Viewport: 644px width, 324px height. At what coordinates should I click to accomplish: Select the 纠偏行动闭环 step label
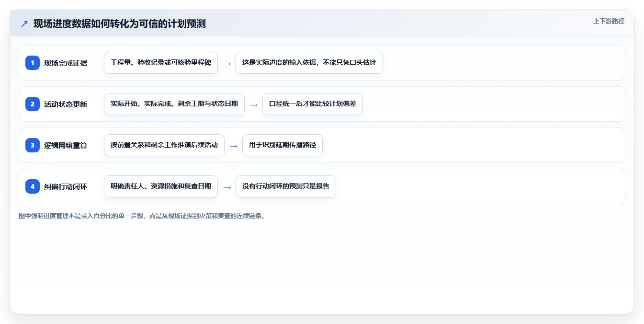point(66,186)
